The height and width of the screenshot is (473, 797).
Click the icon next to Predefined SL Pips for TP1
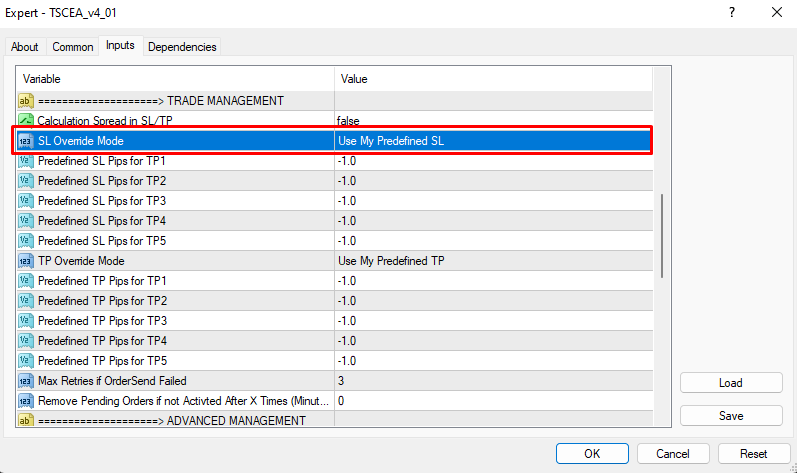pos(26,161)
